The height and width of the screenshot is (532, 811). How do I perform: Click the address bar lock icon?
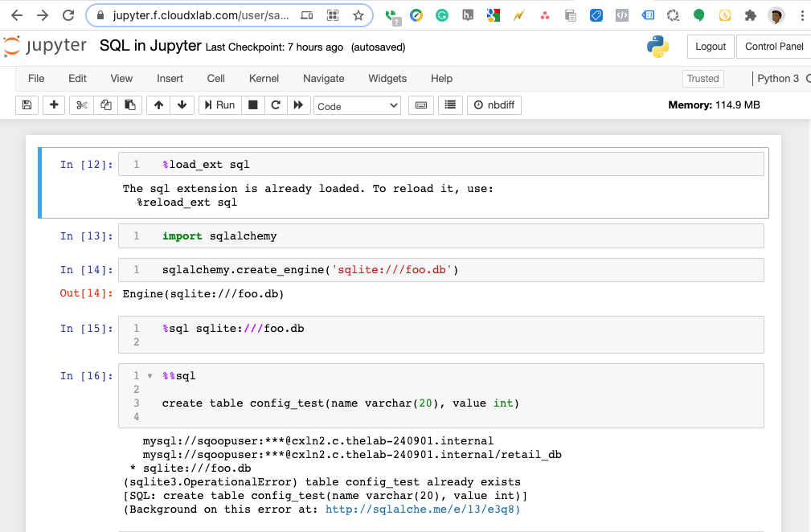(x=100, y=15)
